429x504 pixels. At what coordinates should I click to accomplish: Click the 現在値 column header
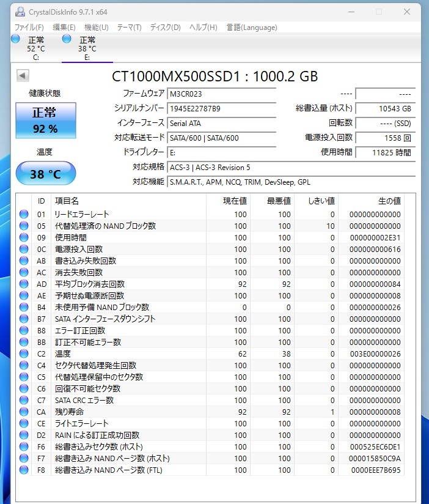[229, 201]
